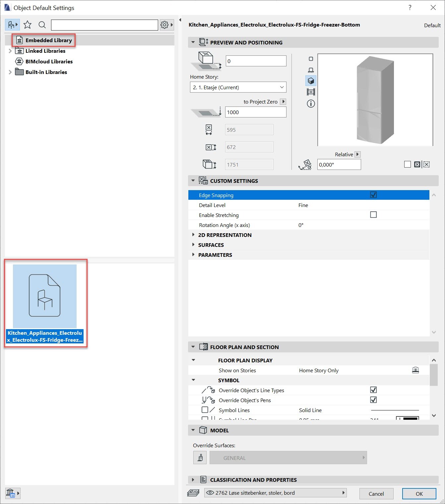This screenshot has height=504, width=445.
Task: Open the folder view options gear icon
Action: click(x=164, y=25)
